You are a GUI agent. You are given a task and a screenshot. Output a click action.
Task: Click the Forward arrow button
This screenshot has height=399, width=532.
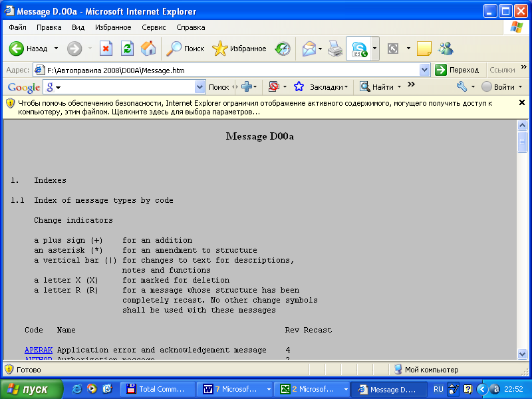[74, 49]
